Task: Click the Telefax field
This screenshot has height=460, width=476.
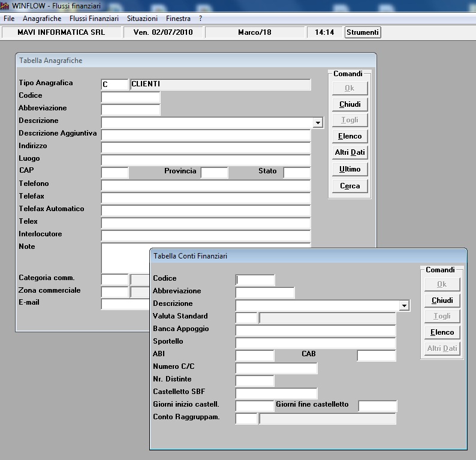Action: 206,198
